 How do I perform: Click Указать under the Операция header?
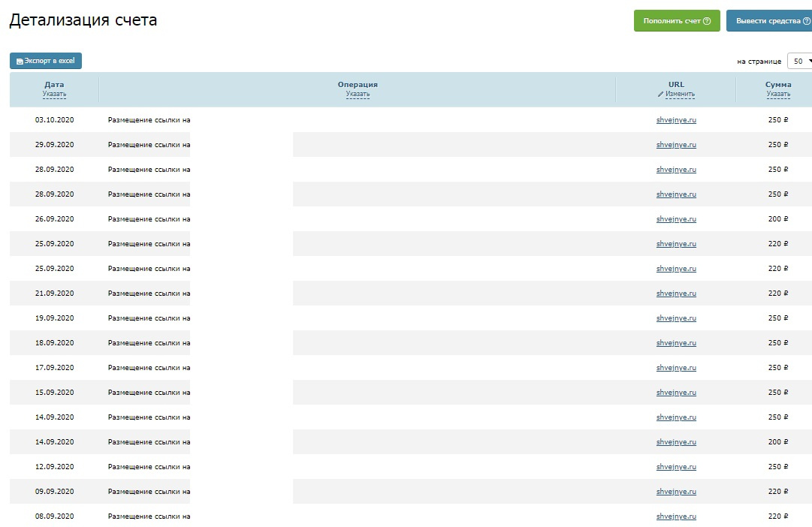click(358, 95)
